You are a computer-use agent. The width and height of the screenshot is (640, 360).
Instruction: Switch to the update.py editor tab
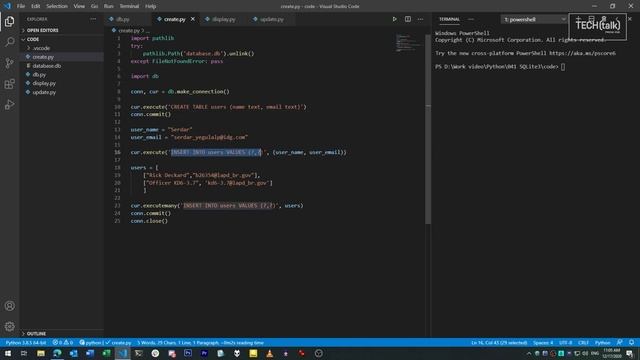[271, 19]
